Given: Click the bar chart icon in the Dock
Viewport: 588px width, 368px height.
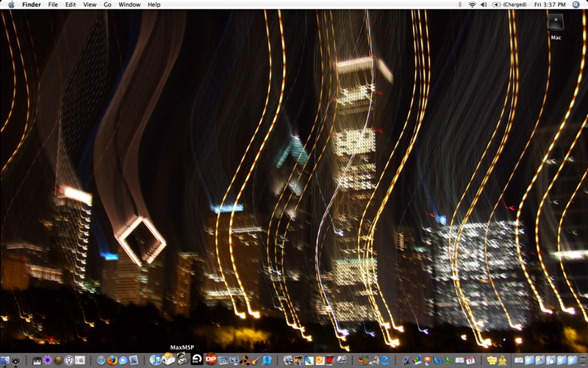Looking at the screenshot, I should click(x=417, y=361).
